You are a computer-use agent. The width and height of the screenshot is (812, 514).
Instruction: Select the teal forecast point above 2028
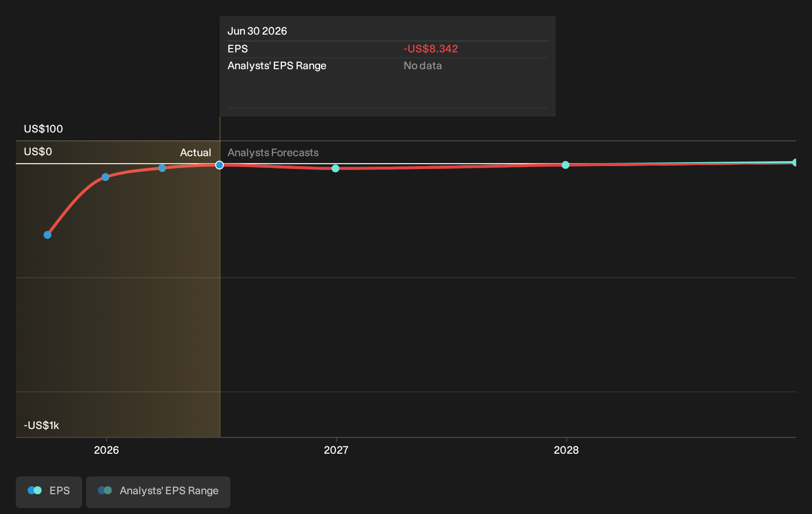565,165
